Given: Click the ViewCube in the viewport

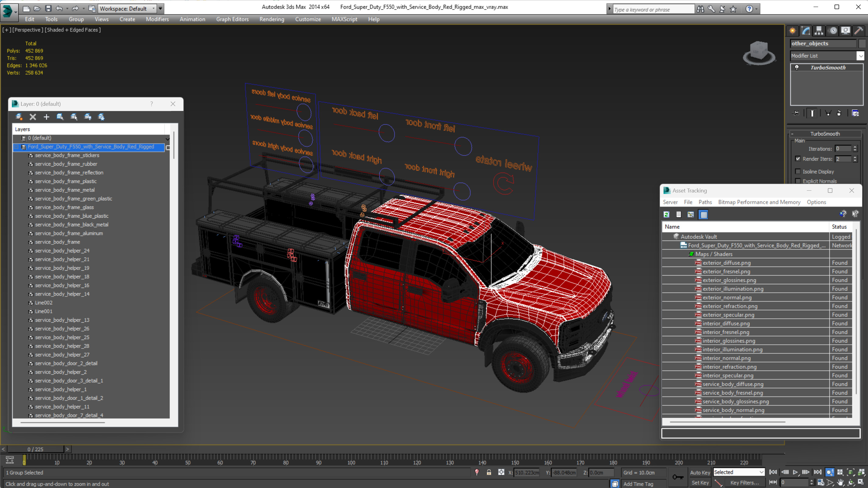Looking at the screenshot, I should [759, 53].
